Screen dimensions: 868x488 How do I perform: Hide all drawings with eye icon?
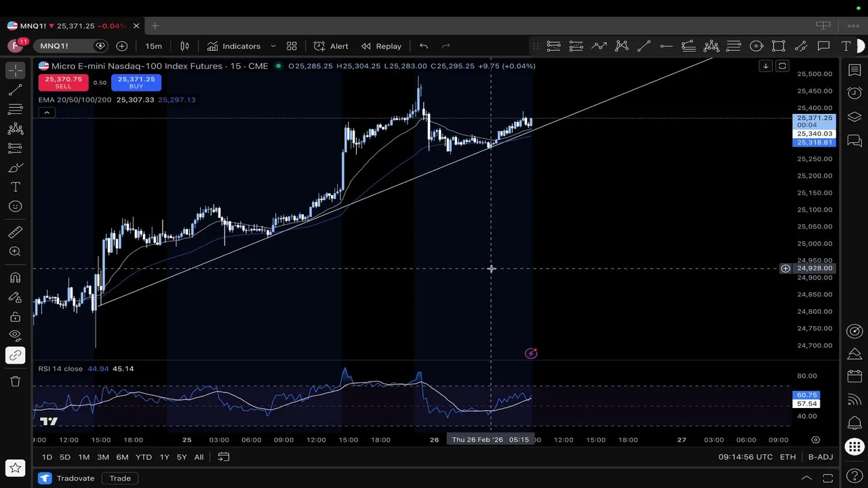click(x=15, y=335)
